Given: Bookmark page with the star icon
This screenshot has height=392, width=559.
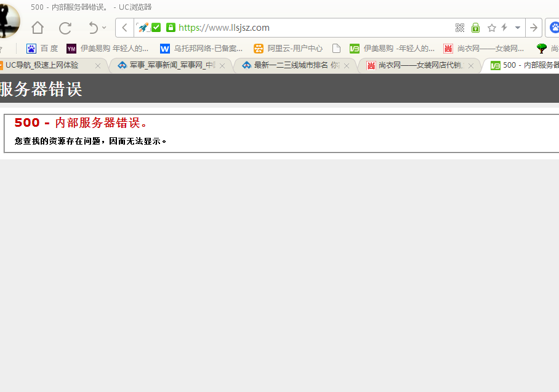Looking at the screenshot, I should pyautogui.click(x=492, y=28).
